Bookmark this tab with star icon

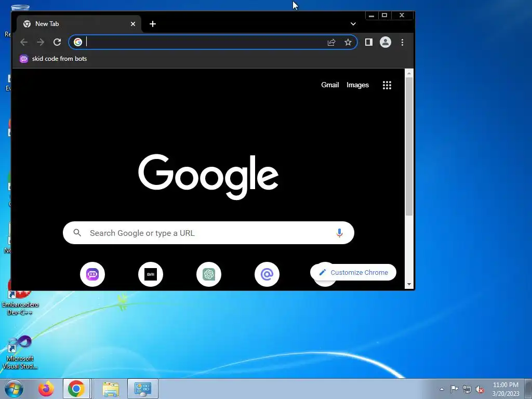tap(348, 42)
